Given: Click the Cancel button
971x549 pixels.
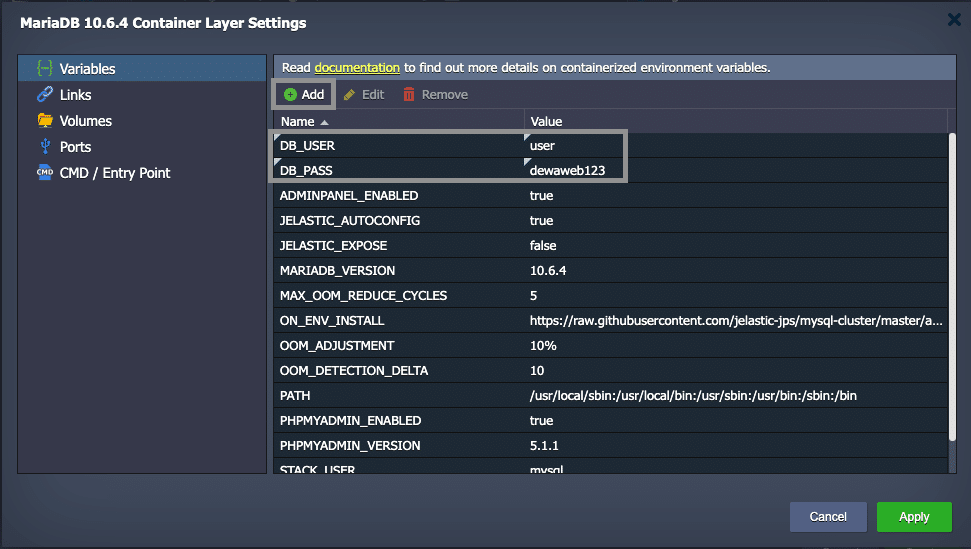Looking at the screenshot, I should [x=828, y=517].
